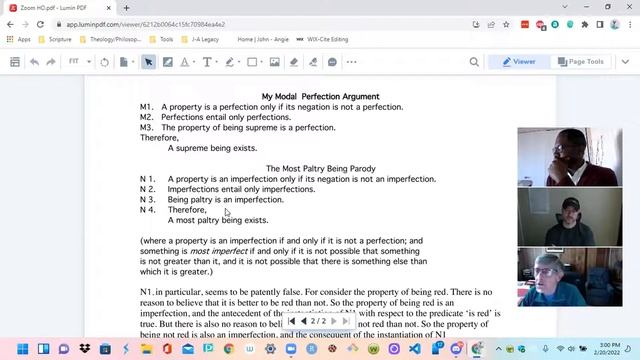Open the more tools ellipsis menu

pos(351,62)
